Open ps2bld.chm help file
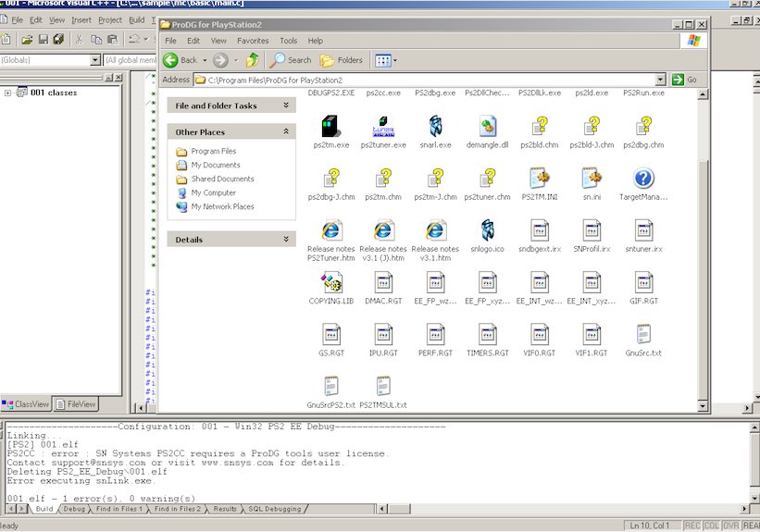 pyautogui.click(x=540, y=127)
